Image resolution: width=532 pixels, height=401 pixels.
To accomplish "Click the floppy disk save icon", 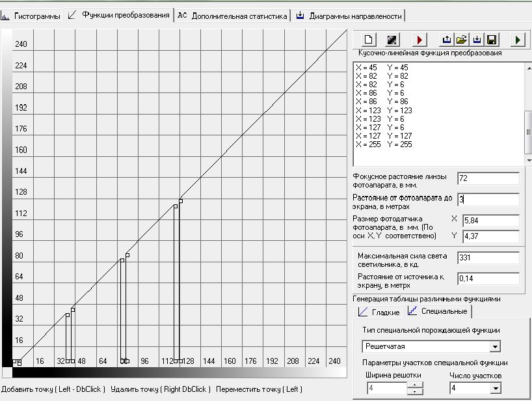I will pos(492,40).
